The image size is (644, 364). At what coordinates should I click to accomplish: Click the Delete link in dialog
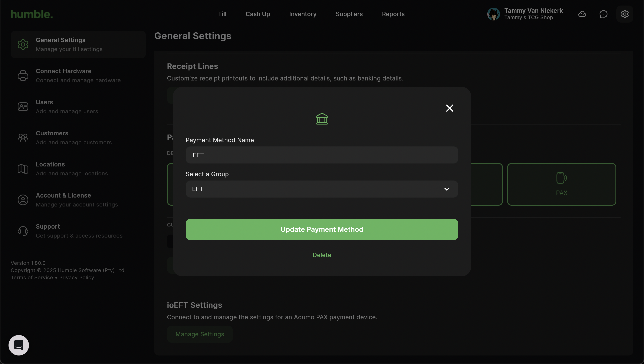322,255
